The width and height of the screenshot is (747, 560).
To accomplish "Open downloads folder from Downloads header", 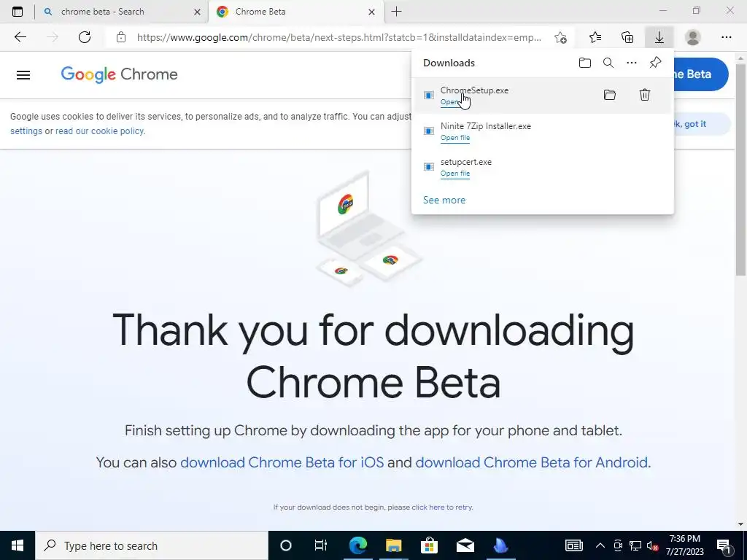I will coord(584,63).
